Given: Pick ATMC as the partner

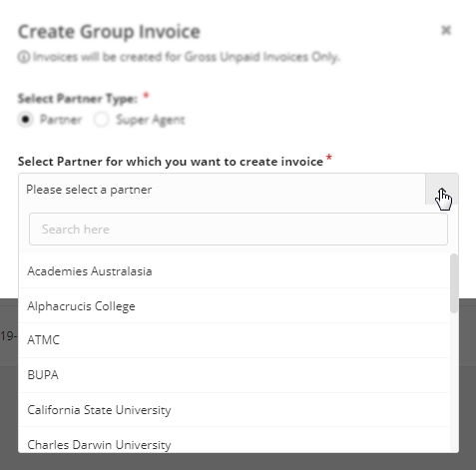Looking at the screenshot, I should (x=235, y=340).
